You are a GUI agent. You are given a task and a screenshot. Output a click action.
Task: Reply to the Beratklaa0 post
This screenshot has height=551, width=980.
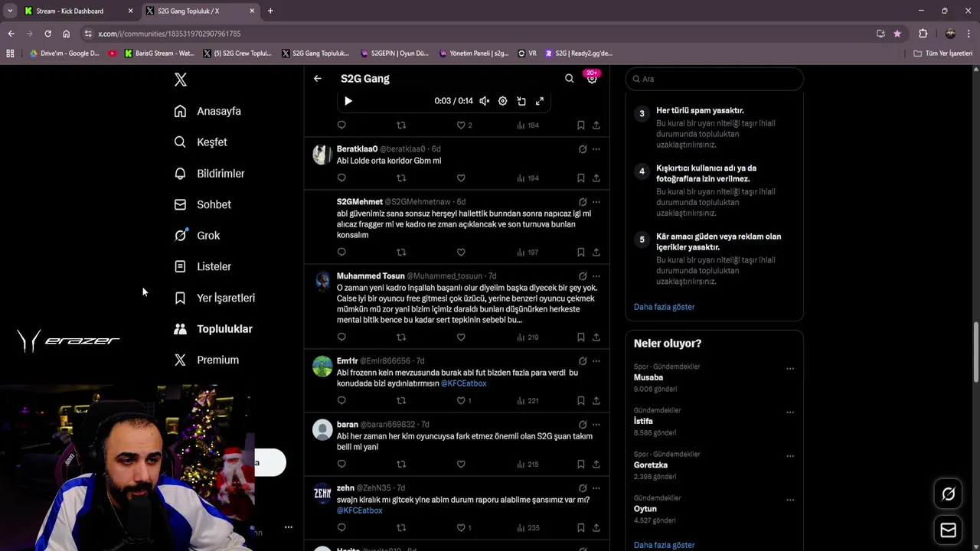pos(341,178)
